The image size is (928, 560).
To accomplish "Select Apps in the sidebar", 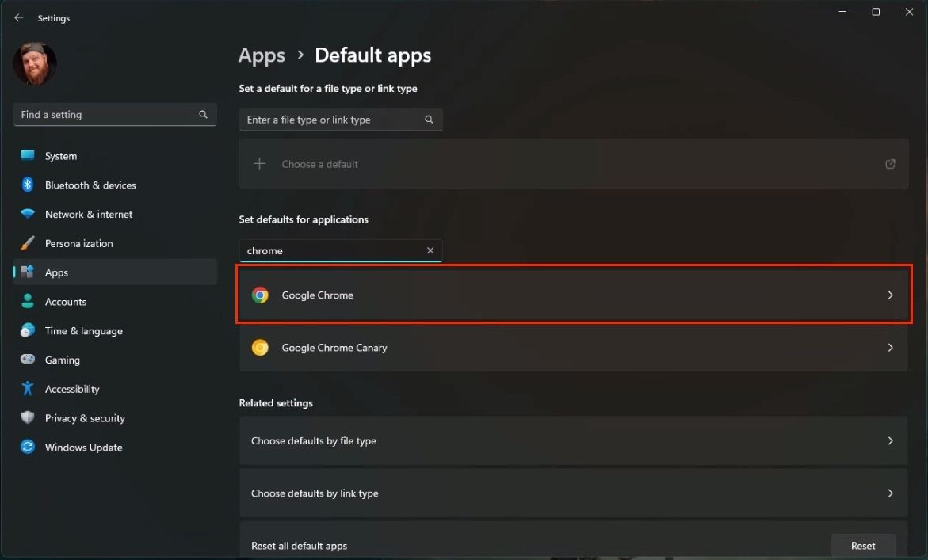I will tap(115, 272).
